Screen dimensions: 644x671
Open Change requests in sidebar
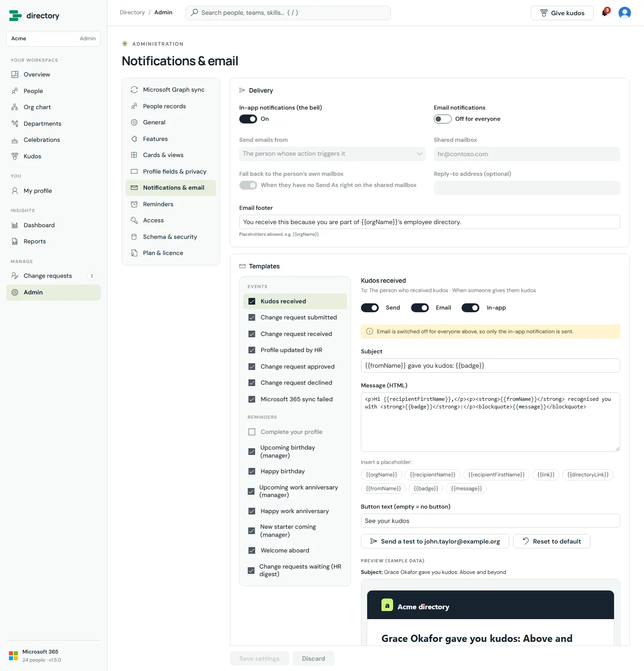coord(54,276)
